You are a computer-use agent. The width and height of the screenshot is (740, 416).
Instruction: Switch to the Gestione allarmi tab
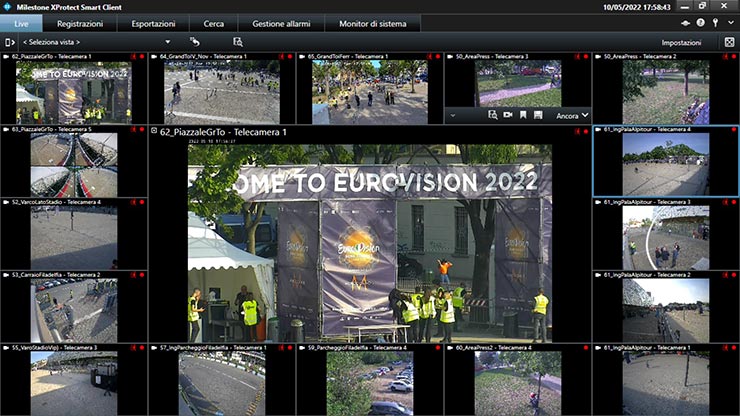(x=281, y=23)
